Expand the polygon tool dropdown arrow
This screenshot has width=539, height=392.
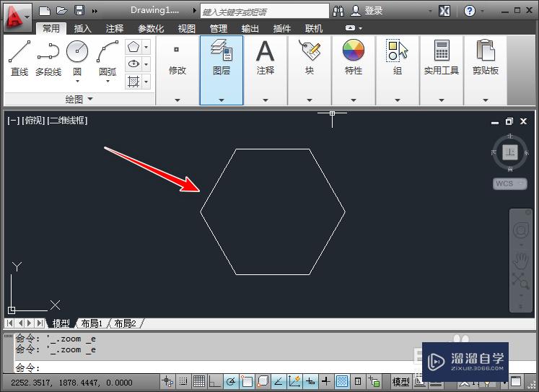tap(146, 47)
